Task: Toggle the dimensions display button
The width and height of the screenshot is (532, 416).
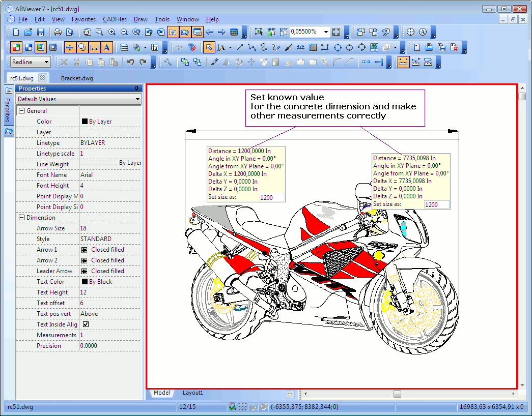Action: (94, 47)
